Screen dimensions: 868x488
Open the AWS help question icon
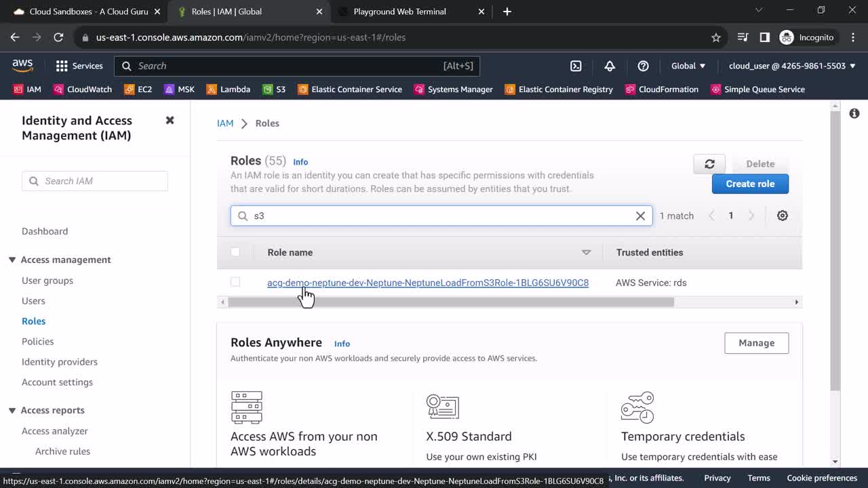click(x=643, y=66)
